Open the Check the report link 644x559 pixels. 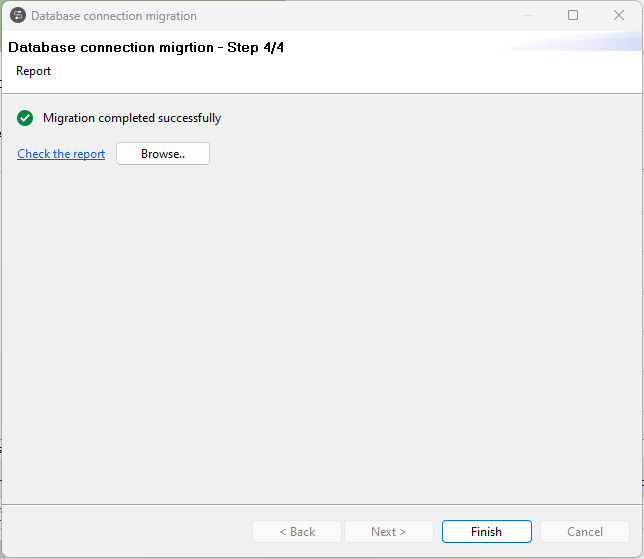[x=61, y=154]
